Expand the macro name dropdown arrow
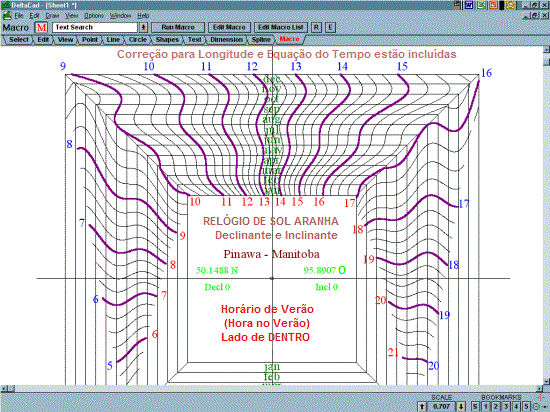The image size is (550, 412). (143, 27)
